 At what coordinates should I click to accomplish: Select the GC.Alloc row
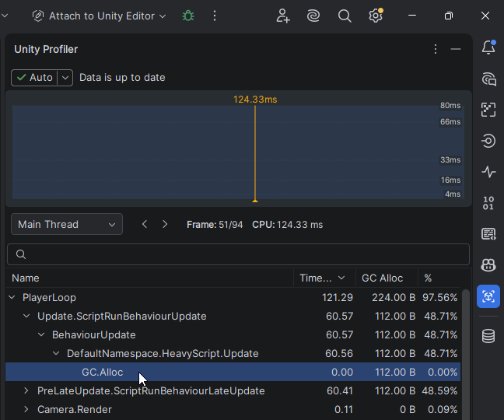point(233,372)
